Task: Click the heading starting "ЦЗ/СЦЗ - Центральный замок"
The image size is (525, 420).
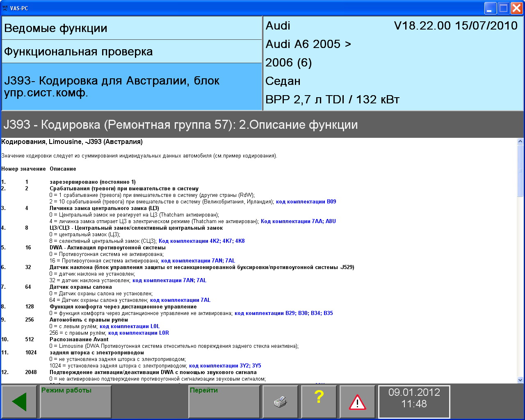Action: tap(136, 228)
